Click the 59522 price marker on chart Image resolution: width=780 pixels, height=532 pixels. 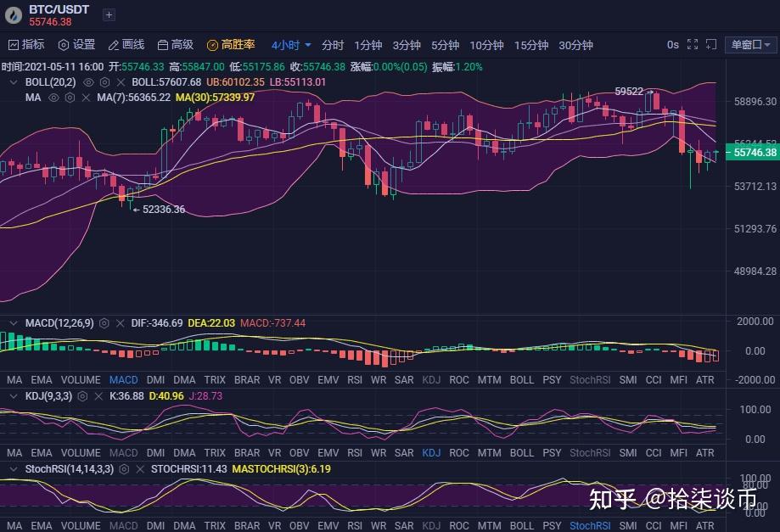coord(629,91)
